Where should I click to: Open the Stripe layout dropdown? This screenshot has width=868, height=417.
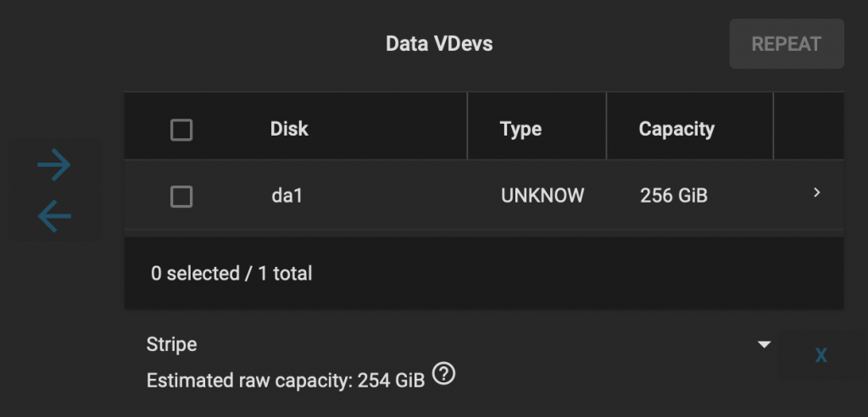coord(459,344)
